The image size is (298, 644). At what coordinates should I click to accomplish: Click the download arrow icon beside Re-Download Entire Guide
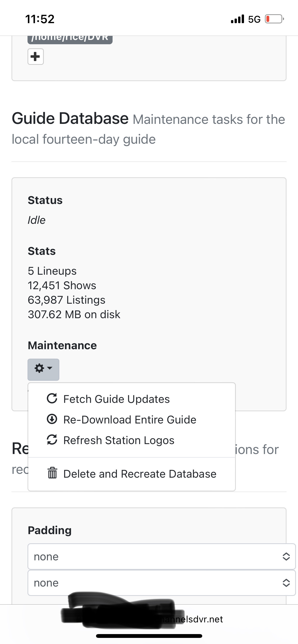click(52, 419)
